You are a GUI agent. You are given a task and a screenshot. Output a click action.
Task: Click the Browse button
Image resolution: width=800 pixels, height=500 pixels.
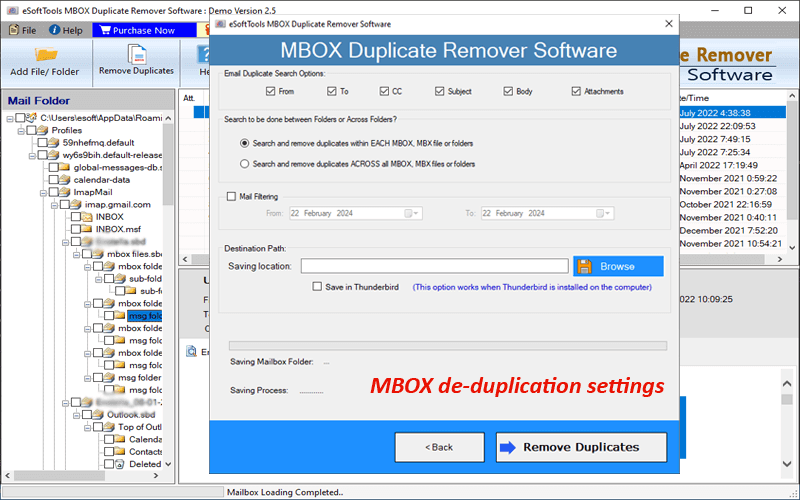click(x=618, y=266)
